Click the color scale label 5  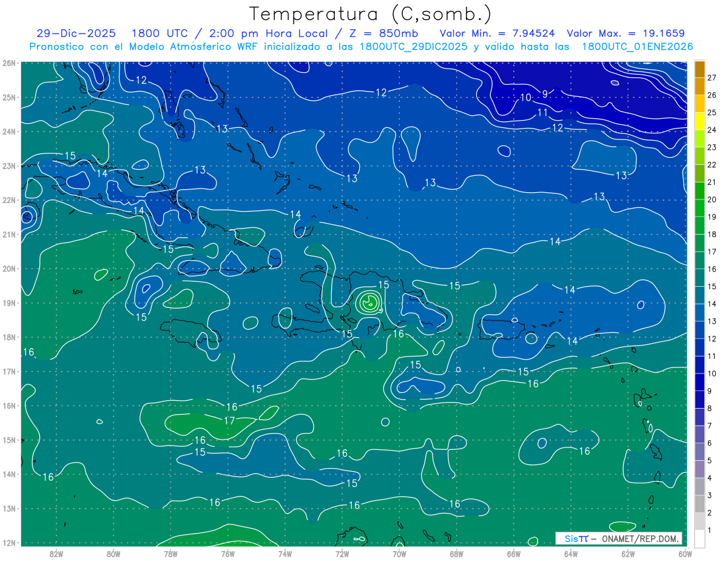point(709,461)
